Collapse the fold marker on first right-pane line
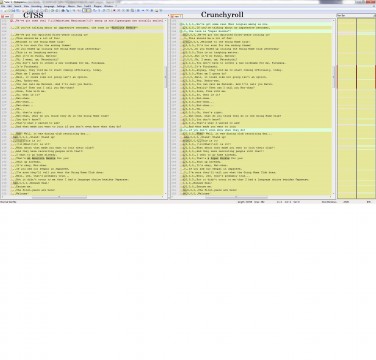Viewport: 376px width, 360px height. [181, 24]
